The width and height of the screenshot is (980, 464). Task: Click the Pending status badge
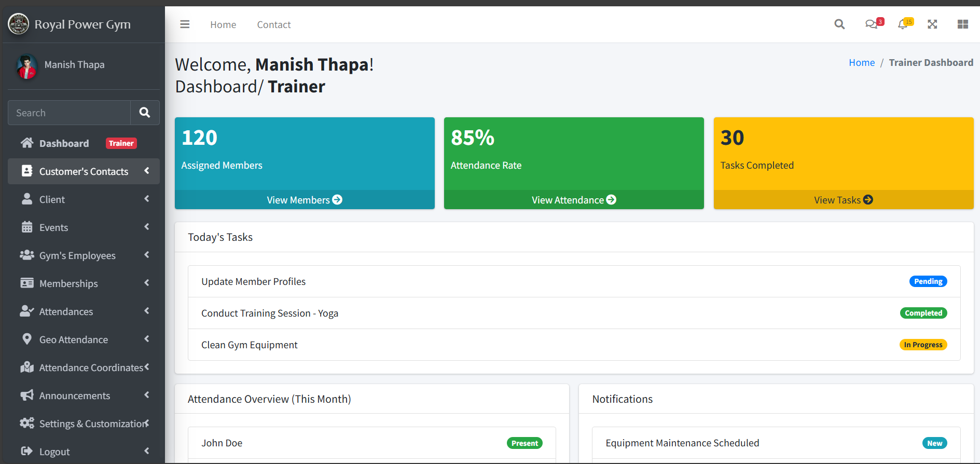(x=928, y=281)
